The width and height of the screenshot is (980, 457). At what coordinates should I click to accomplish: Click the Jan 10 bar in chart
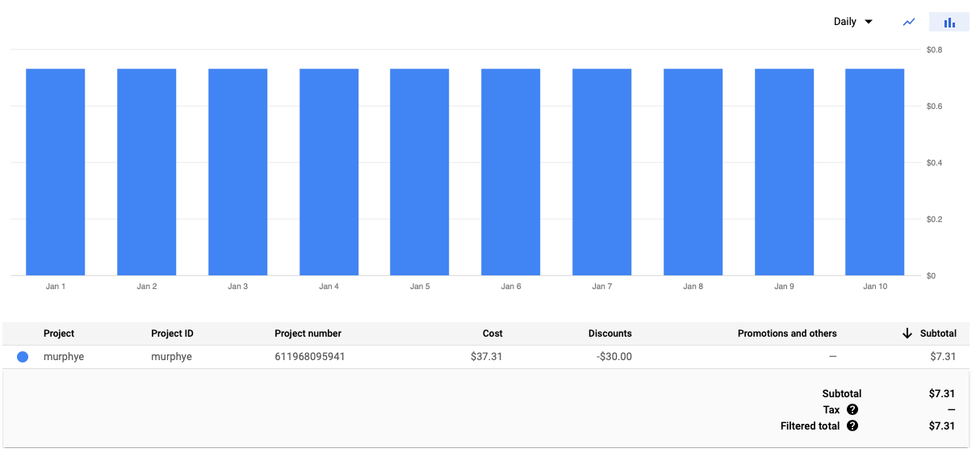875,172
